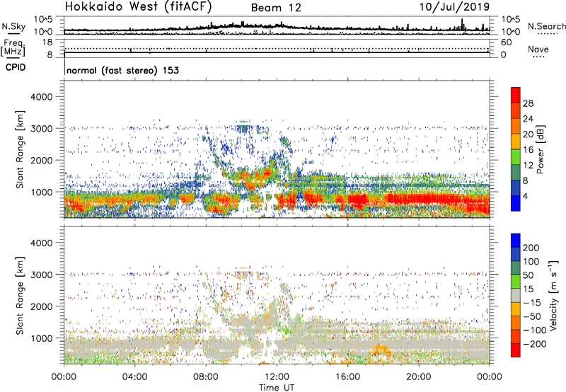Click the "2000" tick of the velocity panel
This screenshot has width=566, height=392.
pos(41,307)
